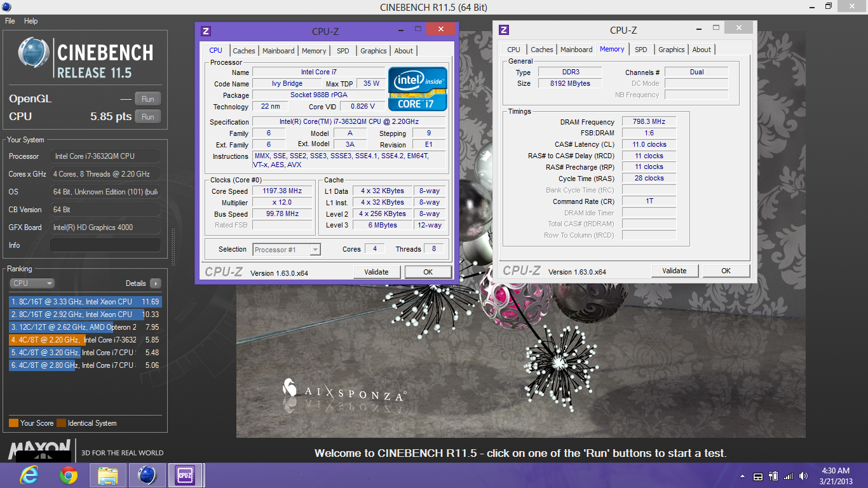Click the Intel Core i7 logo badge

click(x=417, y=89)
